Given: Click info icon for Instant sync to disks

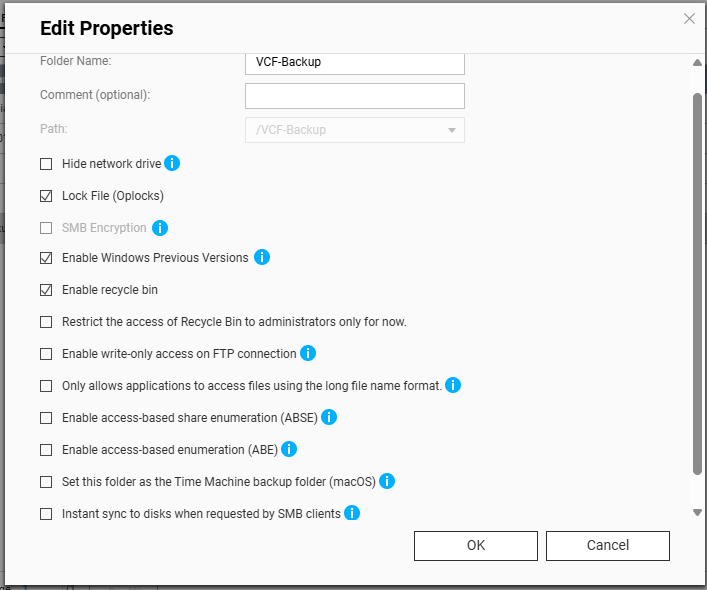Looking at the screenshot, I should point(352,513).
